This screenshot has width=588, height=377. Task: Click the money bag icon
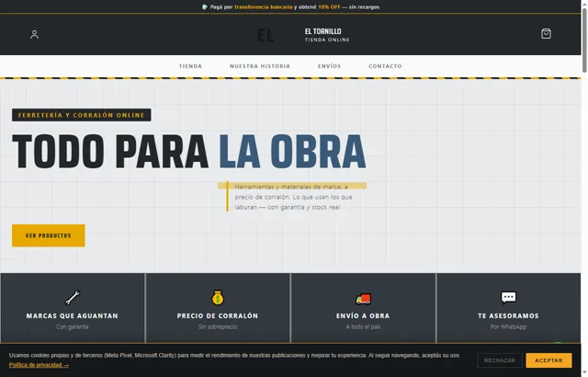[218, 298]
